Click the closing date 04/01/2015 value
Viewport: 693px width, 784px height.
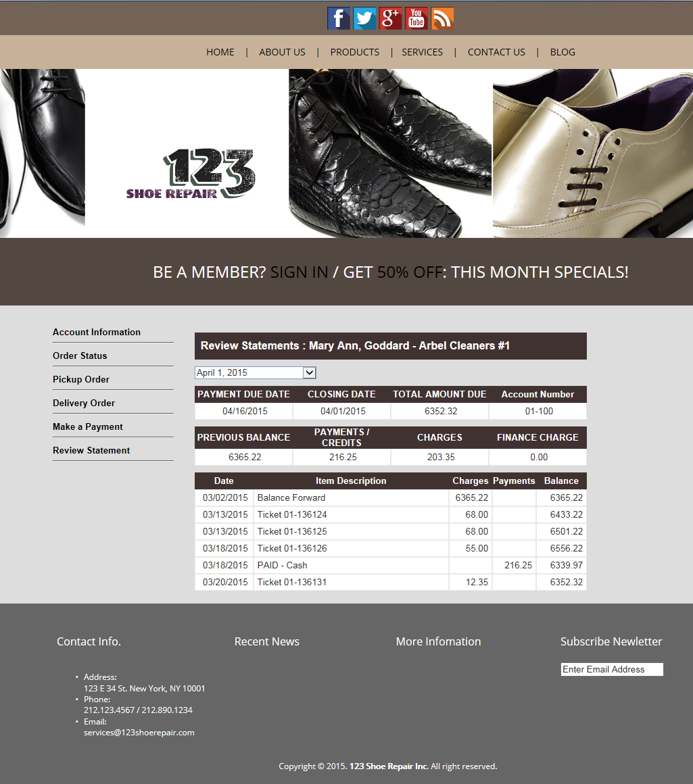click(343, 411)
